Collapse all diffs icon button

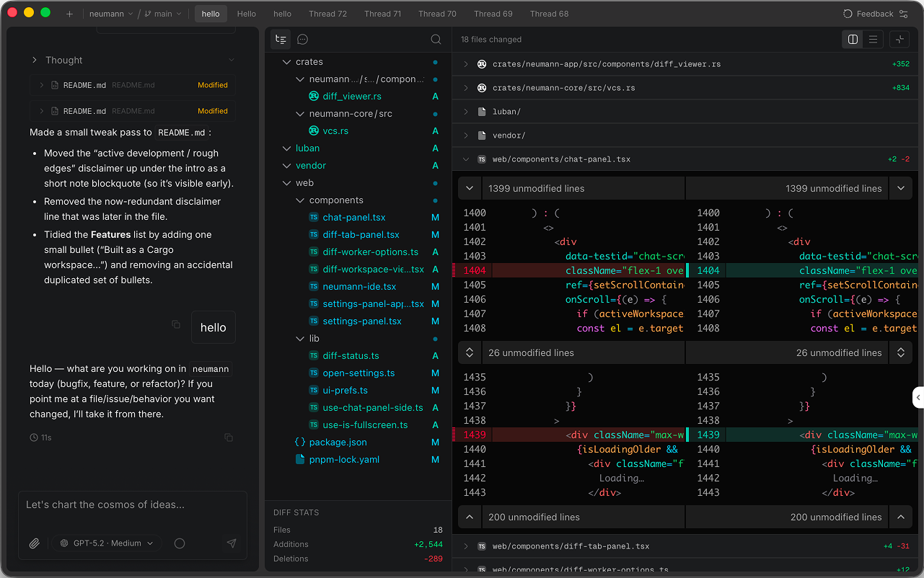coord(899,40)
